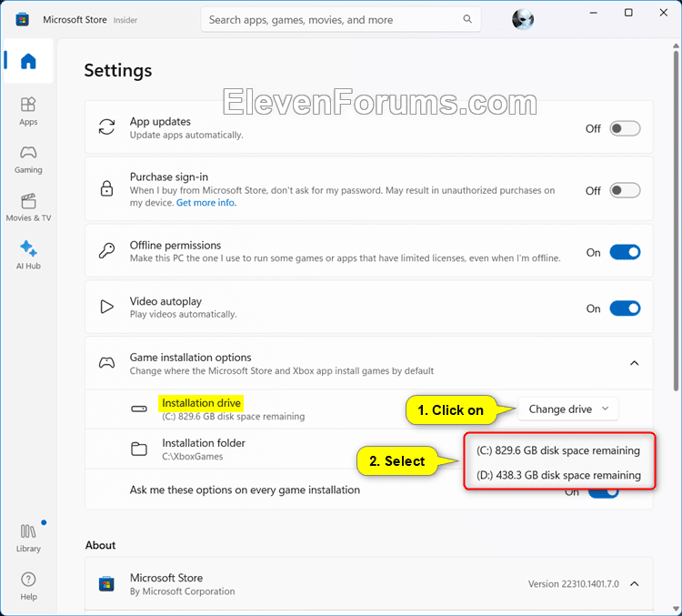Collapse Game installation options section
The height and width of the screenshot is (616, 682).
(x=634, y=363)
